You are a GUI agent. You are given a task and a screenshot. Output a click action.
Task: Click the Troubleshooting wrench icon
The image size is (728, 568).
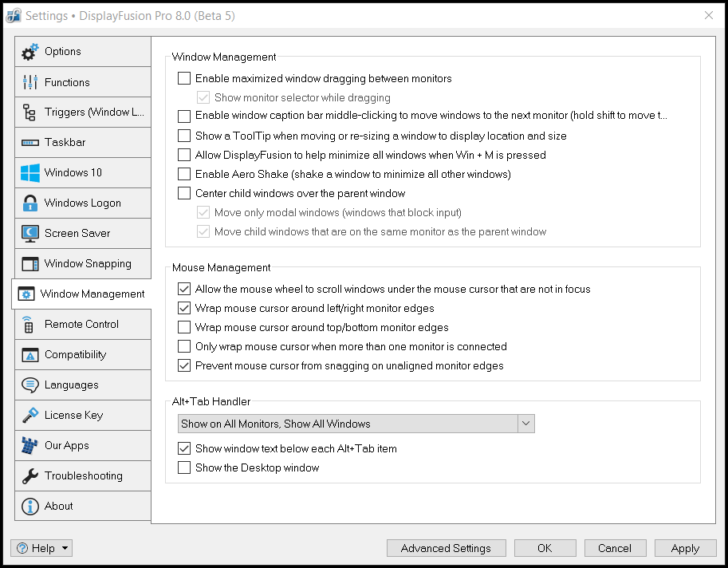tap(30, 476)
